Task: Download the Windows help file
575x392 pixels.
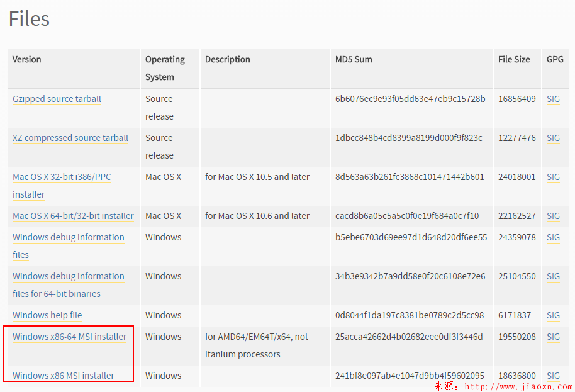Action: pos(47,315)
